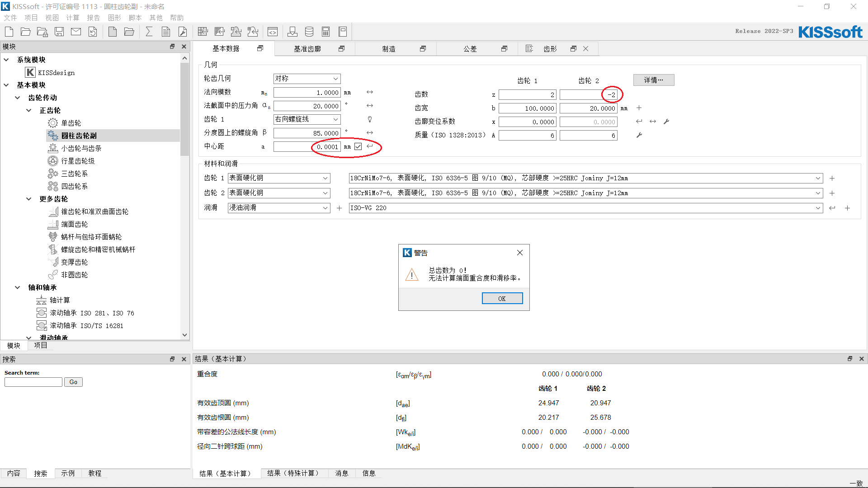Click the envelope email icon
This screenshot has height=488, width=868.
coord(76,32)
